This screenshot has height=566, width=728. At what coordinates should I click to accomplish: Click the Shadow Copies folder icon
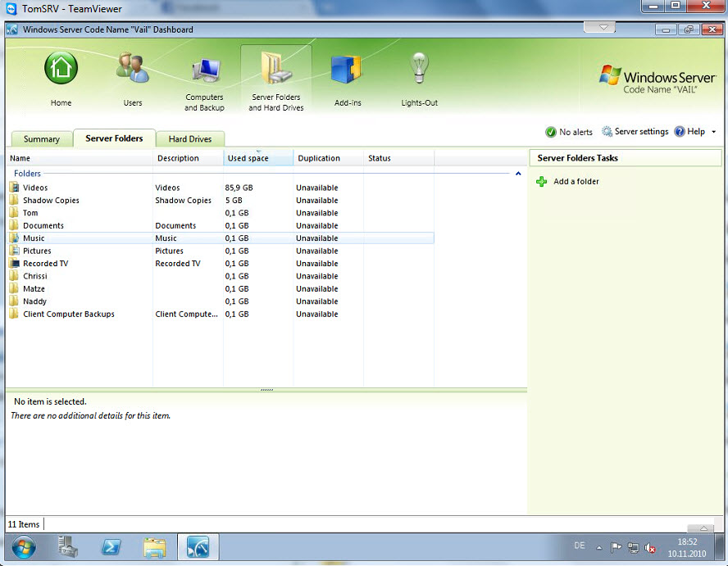tap(15, 200)
